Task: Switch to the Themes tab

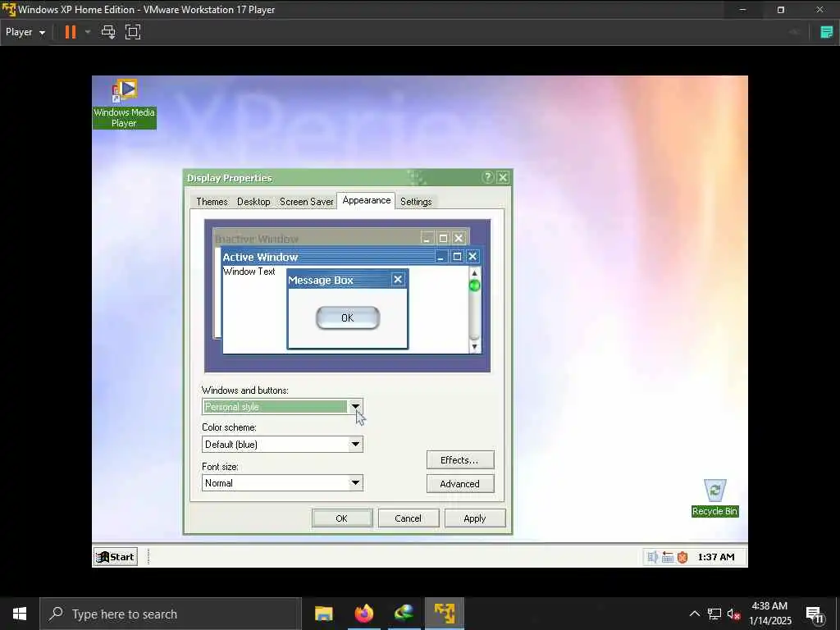Action: pyautogui.click(x=212, y=202)
